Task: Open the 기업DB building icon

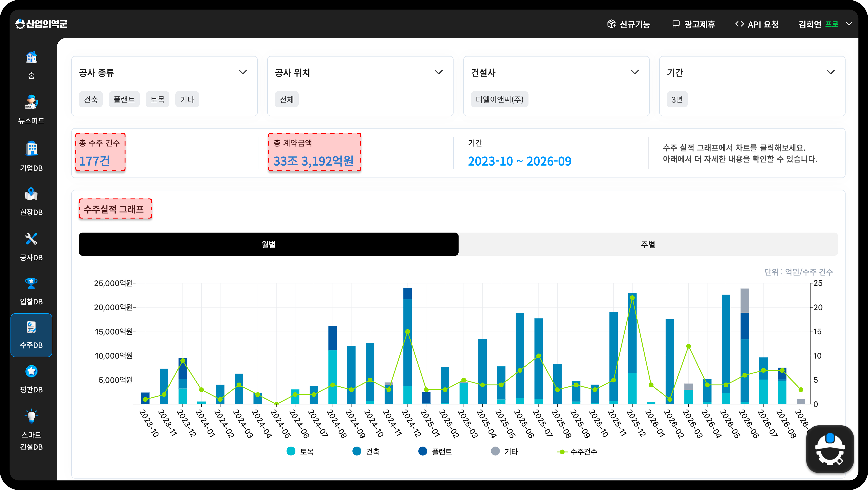Action: (31, 148)
